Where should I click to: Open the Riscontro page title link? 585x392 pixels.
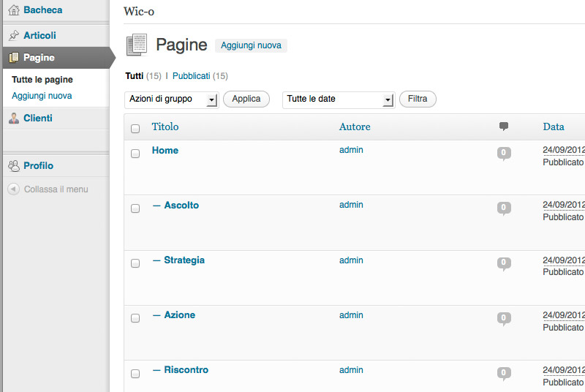pos(186,370)
